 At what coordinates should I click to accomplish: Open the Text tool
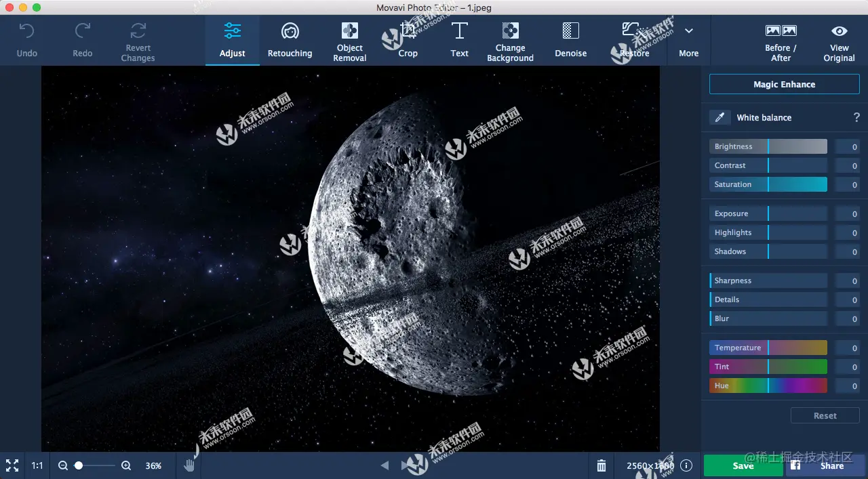coord(460,40)
